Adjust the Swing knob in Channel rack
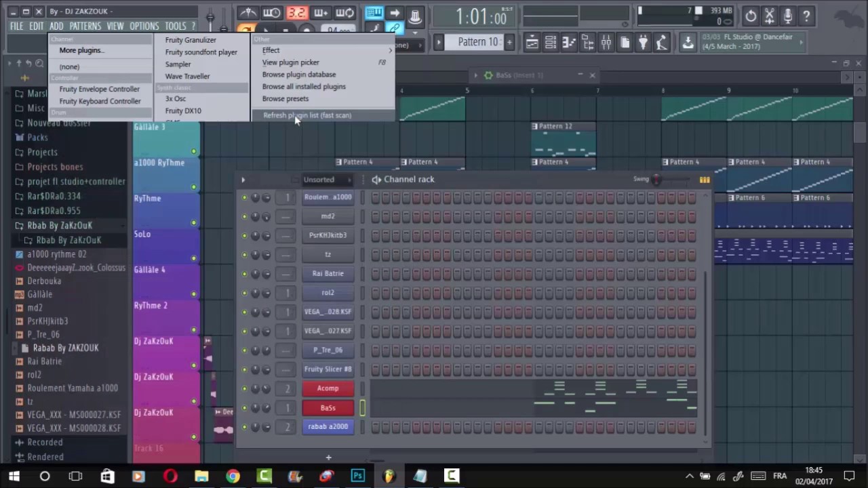The width and height of the screenshot is (868, 488). [x=656, y=180]
